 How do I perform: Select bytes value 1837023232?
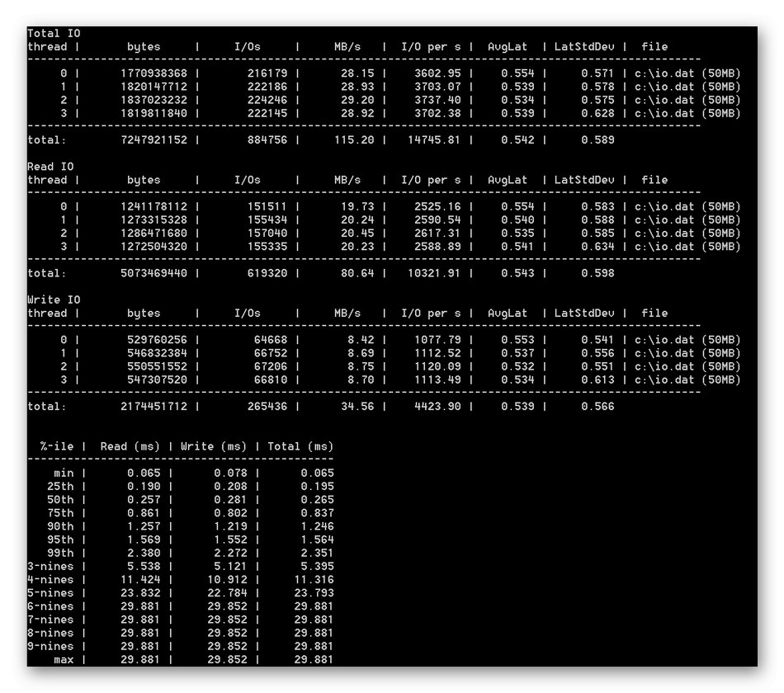tap(154, 100)
